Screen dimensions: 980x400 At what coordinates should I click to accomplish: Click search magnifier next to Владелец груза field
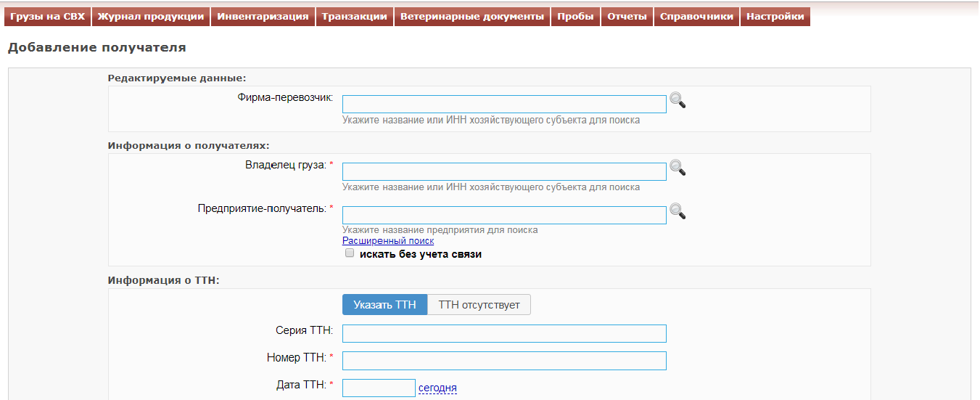pos(678,168)
